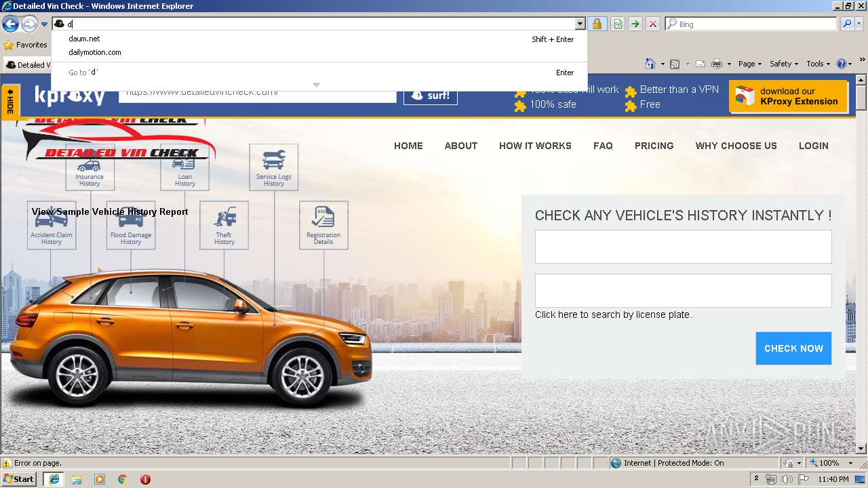Click the Service Logs History icon
Screen dimensions: 868x488
click(274, 167)
